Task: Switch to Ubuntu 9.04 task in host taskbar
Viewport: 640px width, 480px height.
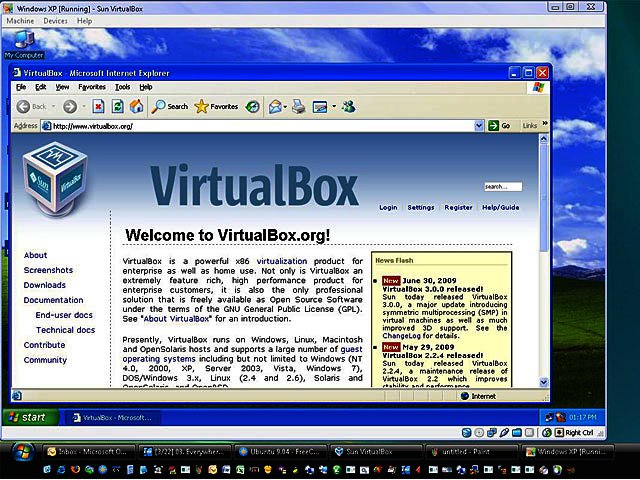Action: [280, 453]
